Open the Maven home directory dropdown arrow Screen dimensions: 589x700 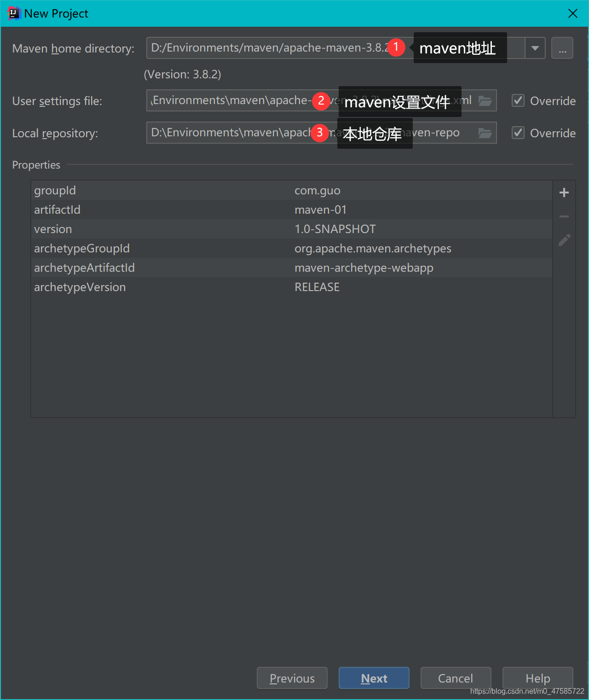(535, 48)
